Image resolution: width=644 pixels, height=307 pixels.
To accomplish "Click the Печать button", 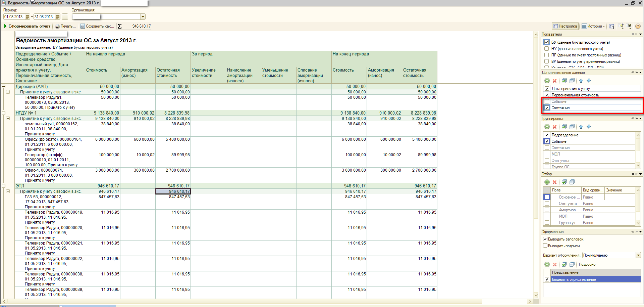I will pyautogui.click(x=65, y=26).
